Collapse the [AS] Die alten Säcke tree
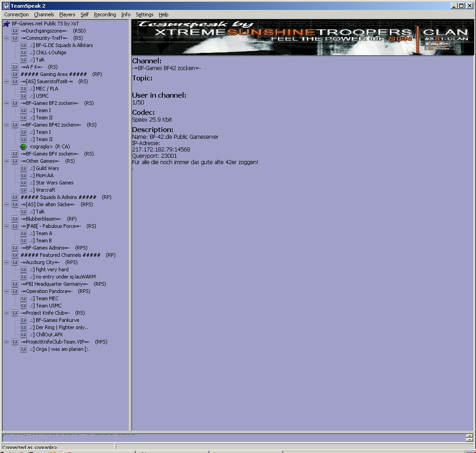 pos(6,204)
